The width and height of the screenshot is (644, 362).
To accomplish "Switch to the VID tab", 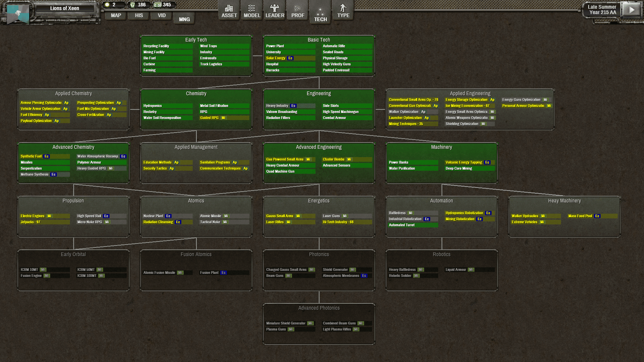I will pyautogui.click(x=162, y=15).
